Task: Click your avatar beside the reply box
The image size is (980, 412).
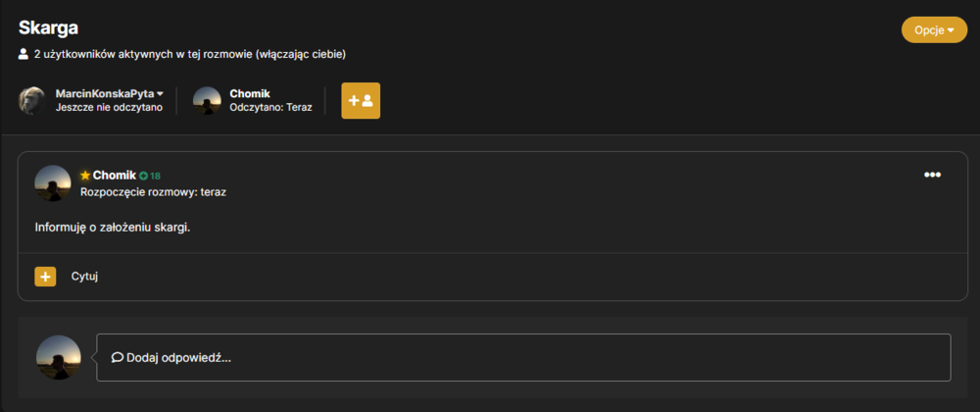Action: click(58, 358)
